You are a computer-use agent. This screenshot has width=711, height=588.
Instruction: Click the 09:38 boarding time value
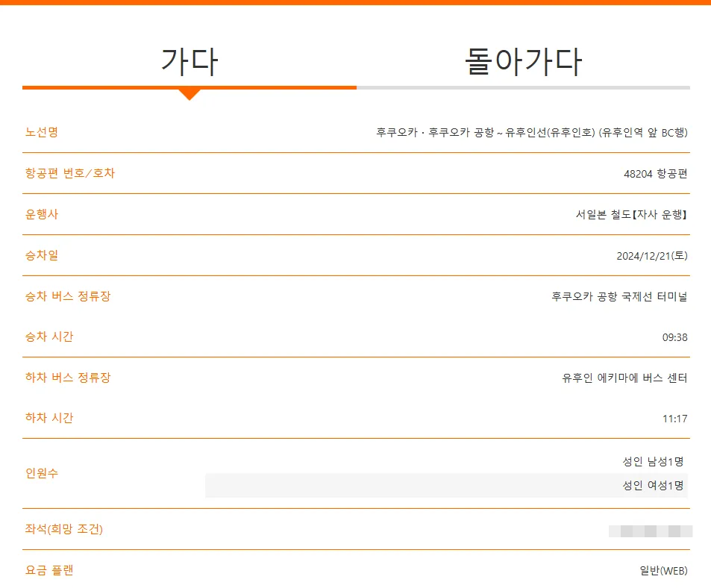click(x=679, y=337)
